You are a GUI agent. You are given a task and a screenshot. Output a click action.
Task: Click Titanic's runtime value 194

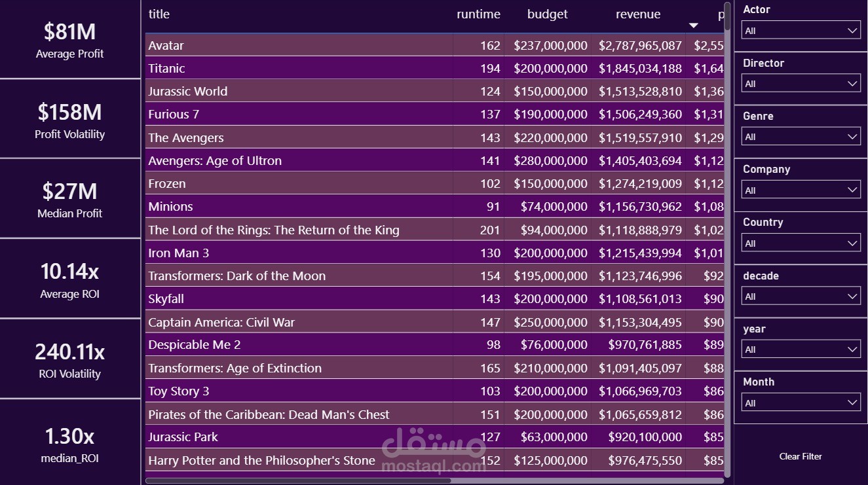pyautogui.click(x=490, y=68)
